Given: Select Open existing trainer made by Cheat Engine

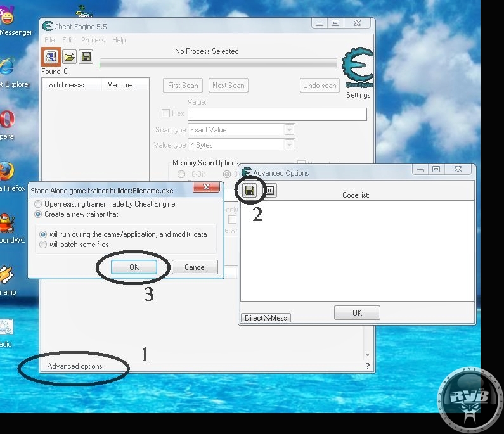Looking at the screenshot, I should (38, 204).
